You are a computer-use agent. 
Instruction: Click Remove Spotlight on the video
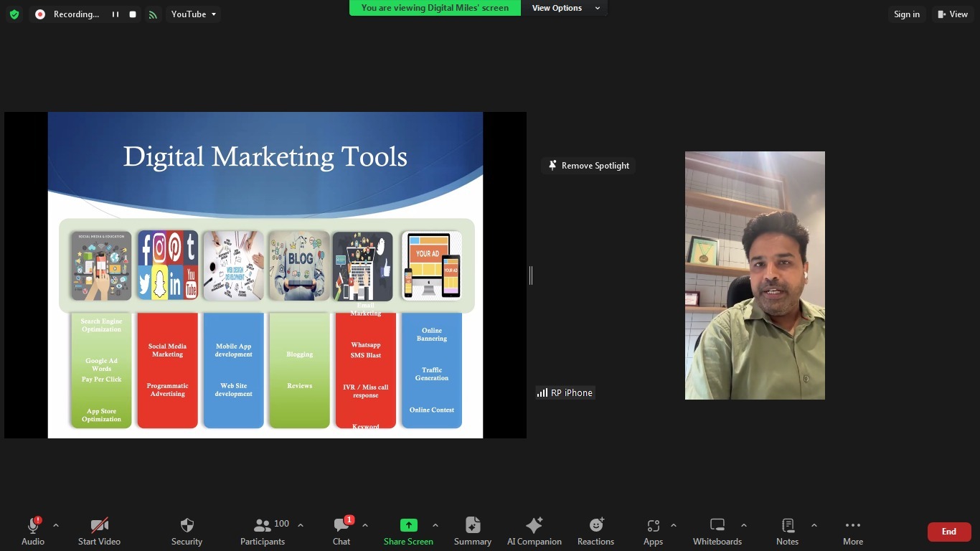coord(588,166)
